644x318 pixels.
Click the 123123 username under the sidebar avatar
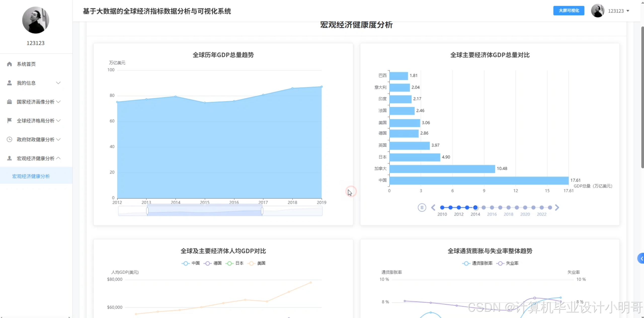35,43
